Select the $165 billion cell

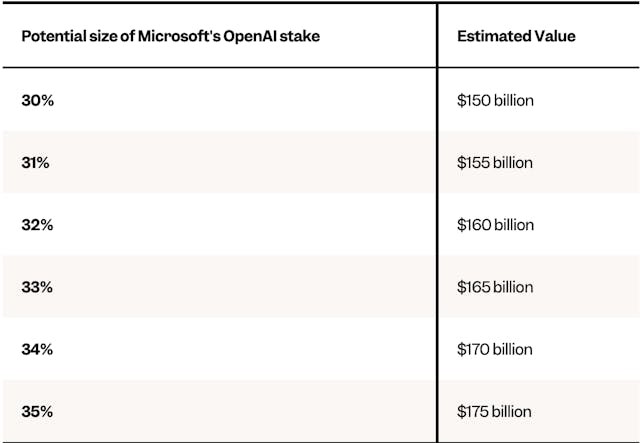pyautogui.click(x=495, y=287)
